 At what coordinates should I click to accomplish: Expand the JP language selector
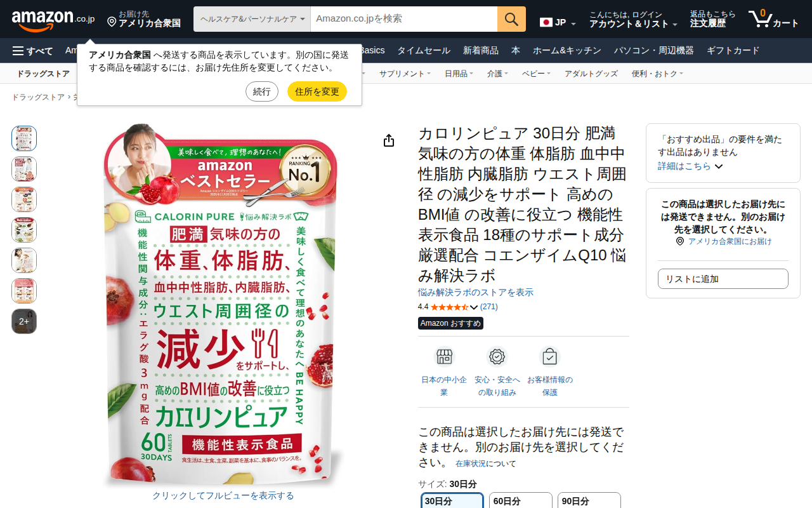click(x=558, y=23)
